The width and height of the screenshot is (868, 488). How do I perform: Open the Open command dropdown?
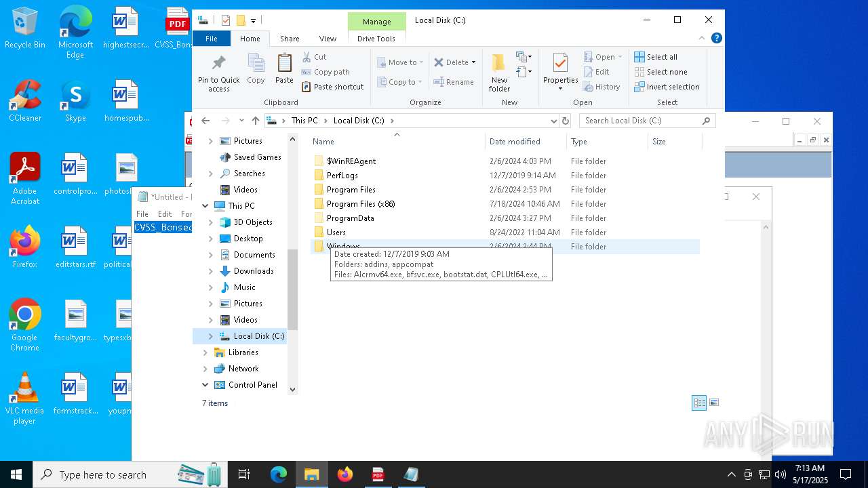click(x=620, y=57)
